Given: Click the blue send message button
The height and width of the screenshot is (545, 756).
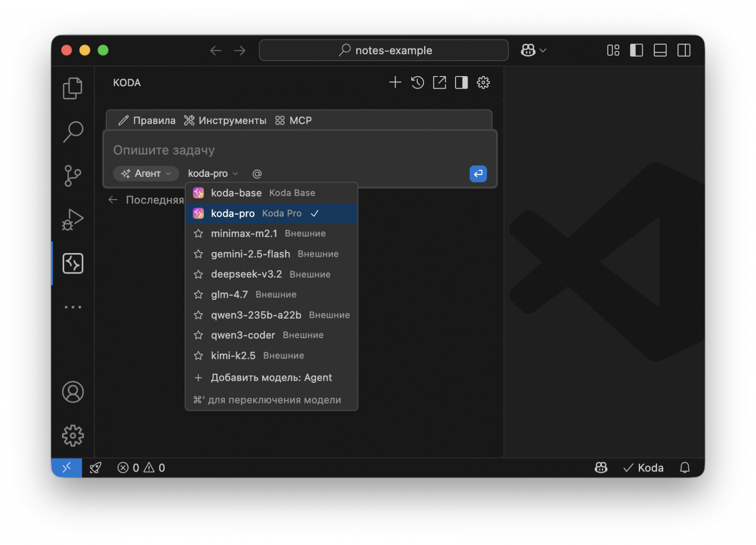Looking at the screenshot, I should (478, 173).
